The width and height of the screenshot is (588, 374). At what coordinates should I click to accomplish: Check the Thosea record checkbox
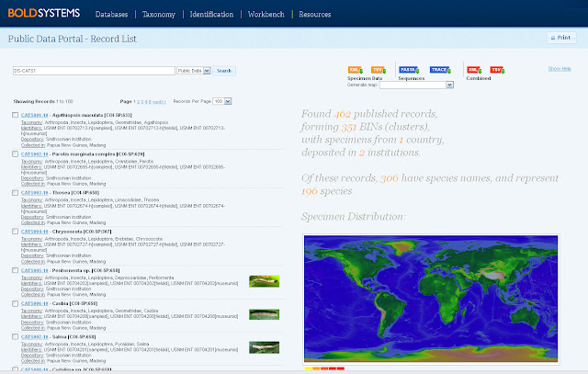click(15, 192)
